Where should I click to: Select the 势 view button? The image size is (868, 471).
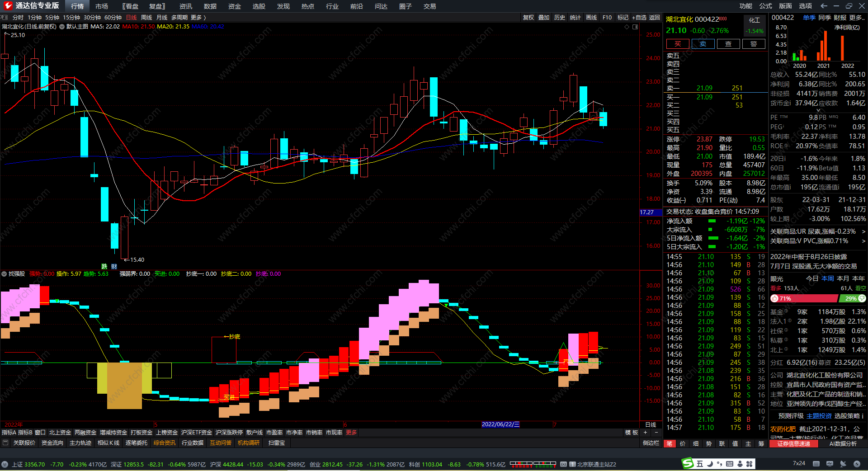[x=709, y=443]
